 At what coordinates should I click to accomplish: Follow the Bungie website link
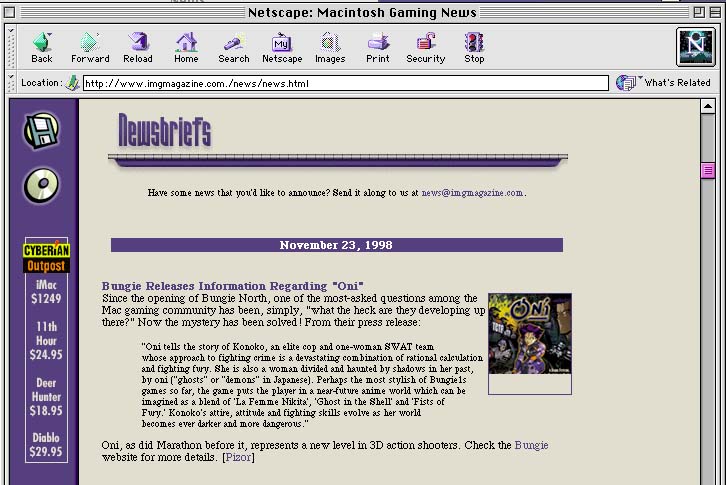point(531,445)
